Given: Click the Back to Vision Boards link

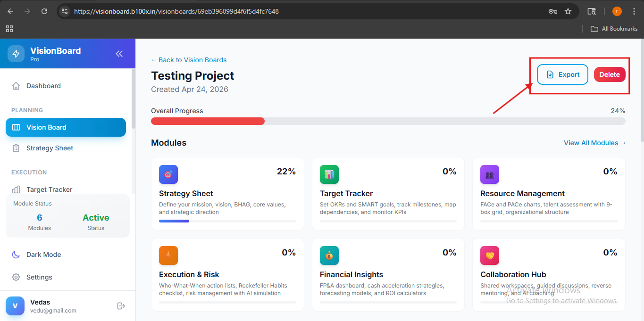Looking at the screenshot, I should click(189, 60).
